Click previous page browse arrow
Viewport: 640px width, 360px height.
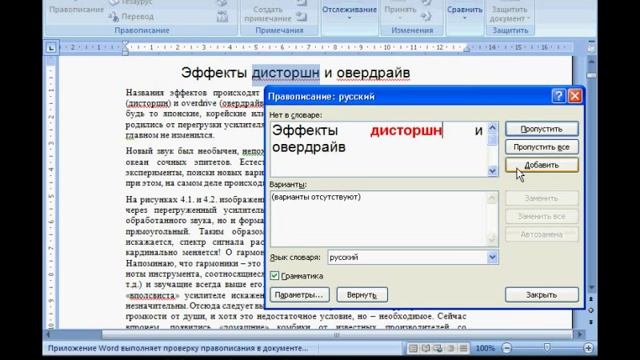[x=591, y=299]
